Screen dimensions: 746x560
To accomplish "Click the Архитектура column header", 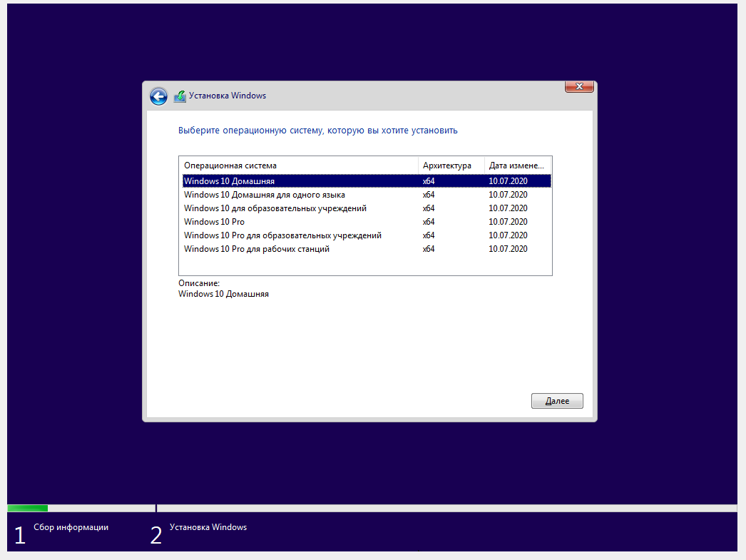I will coord(451,166).
